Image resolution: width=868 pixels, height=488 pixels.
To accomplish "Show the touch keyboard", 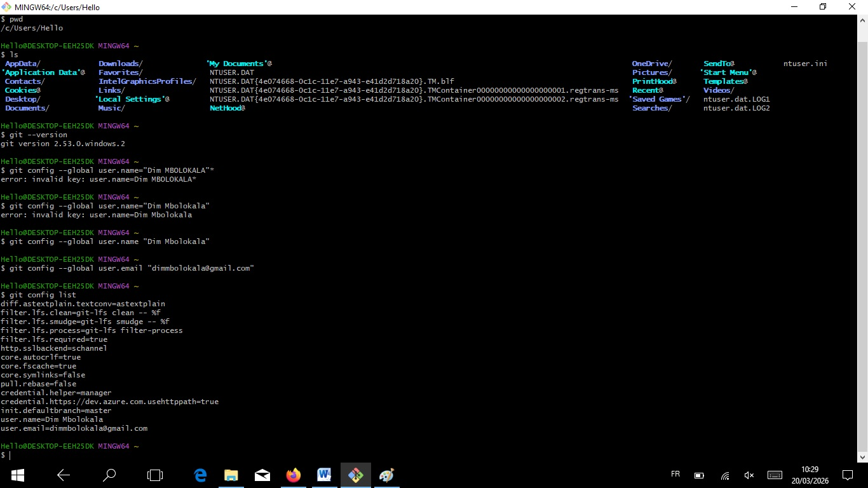I will [775, 475].
